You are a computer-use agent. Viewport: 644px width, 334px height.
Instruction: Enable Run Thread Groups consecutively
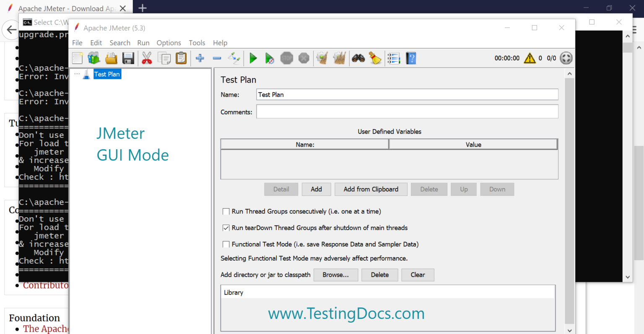(x=226, y=211)
